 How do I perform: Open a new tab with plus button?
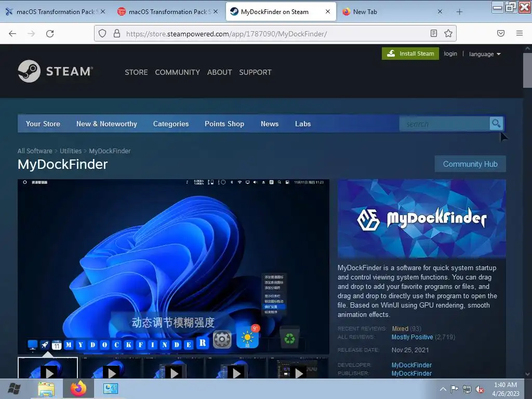click(x=459, y=12)
